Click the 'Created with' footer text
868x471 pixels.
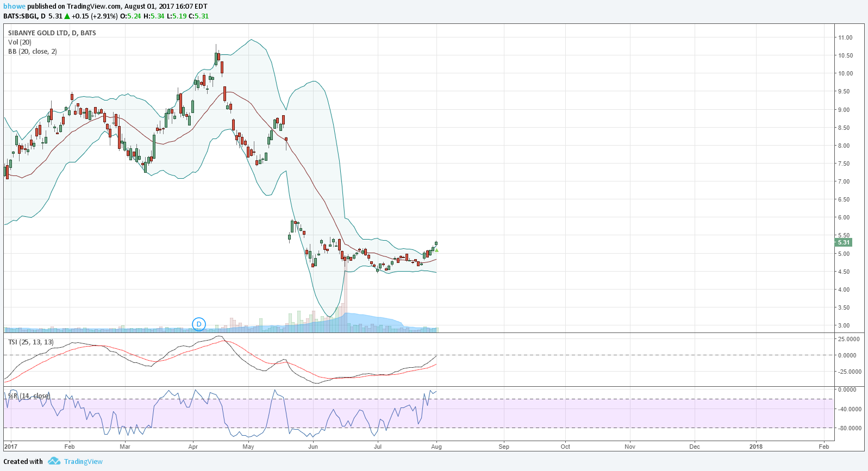[x=23, y=461]
